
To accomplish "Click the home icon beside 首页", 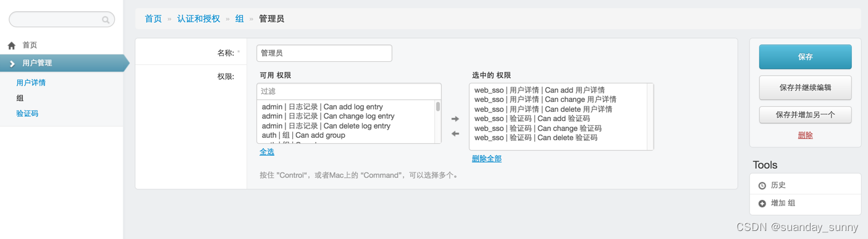I will pos(11,46).
